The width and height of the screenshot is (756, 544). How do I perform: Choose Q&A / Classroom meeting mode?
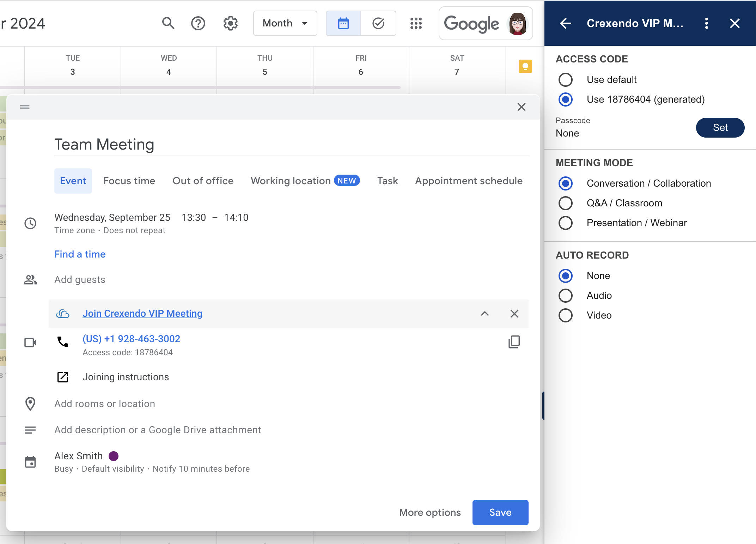click(x=566, y=203)
